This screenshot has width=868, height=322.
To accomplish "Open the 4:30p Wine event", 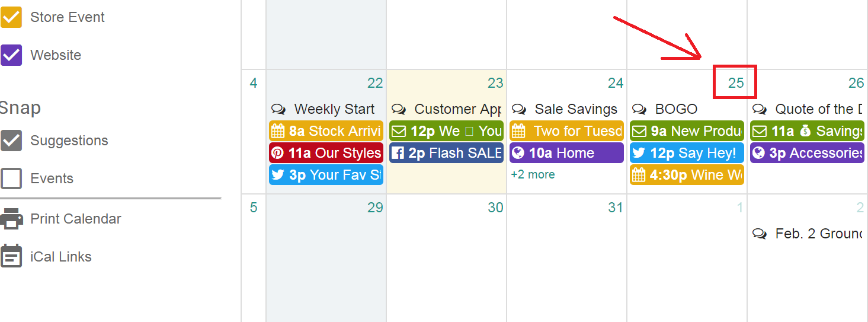I will [x=686, y=175].
